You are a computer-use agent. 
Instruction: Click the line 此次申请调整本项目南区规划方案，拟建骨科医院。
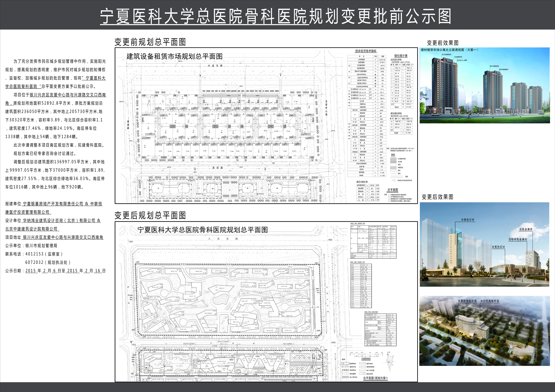(59, 145)
